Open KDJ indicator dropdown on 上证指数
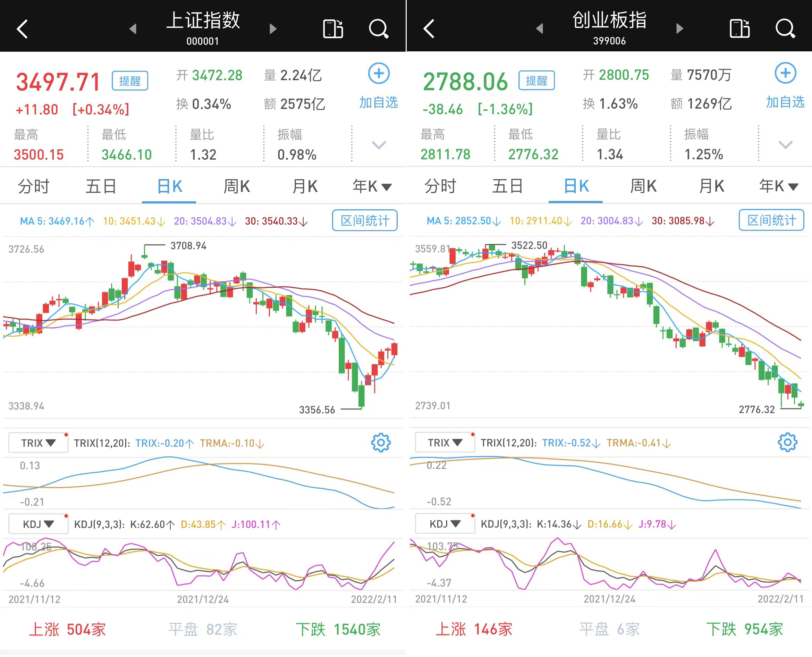812x657 pixels. point(38,524)
